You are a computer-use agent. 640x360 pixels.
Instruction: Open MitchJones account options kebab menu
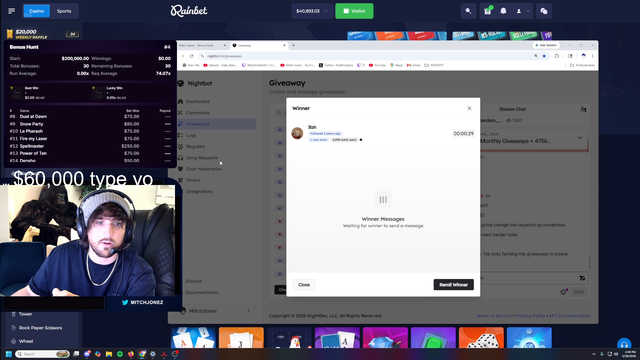click(x=249, y=311)
